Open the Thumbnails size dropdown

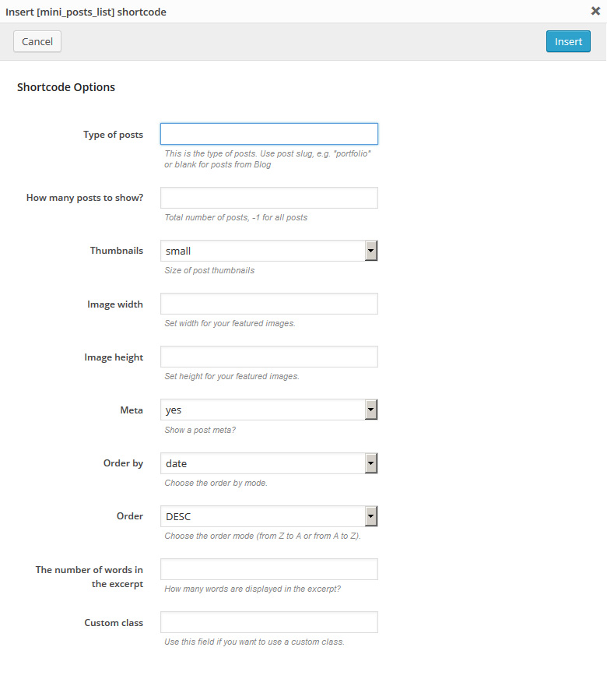(263, 251)
